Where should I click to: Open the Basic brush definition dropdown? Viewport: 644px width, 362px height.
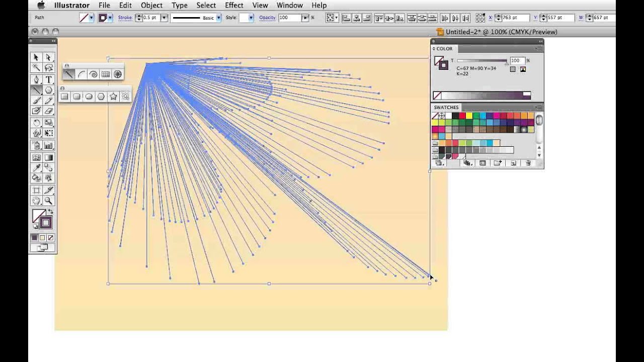coord(218,18)
